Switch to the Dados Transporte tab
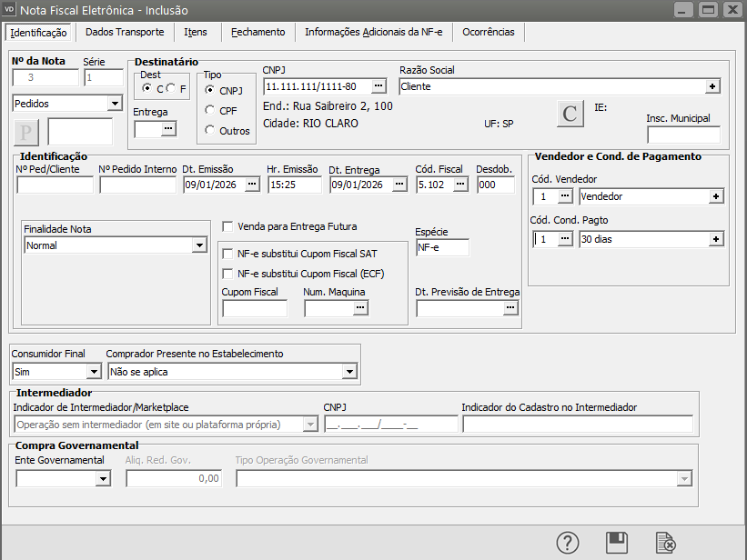The image size is (747, 560). (125, 32)
